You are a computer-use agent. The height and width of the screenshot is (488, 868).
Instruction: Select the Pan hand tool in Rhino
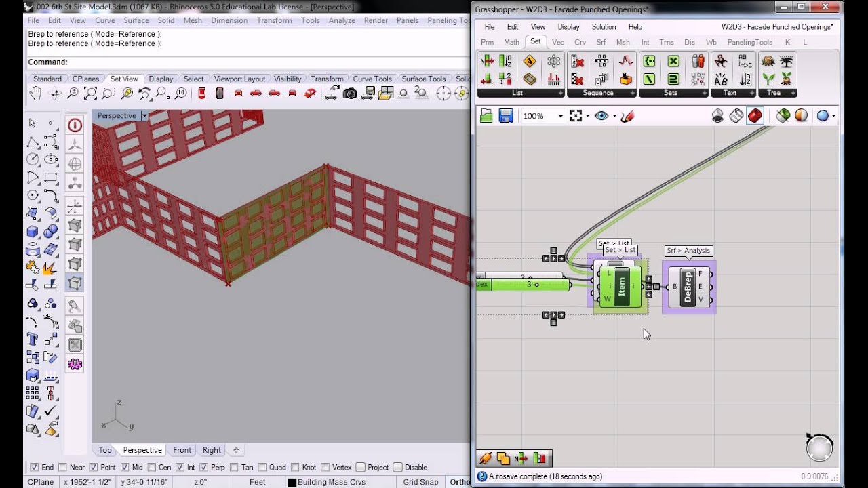(x=36, y=94)
